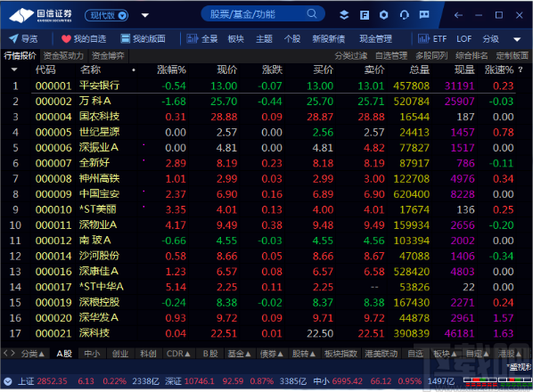Open the hexagon settings icon

coord(384,15)
